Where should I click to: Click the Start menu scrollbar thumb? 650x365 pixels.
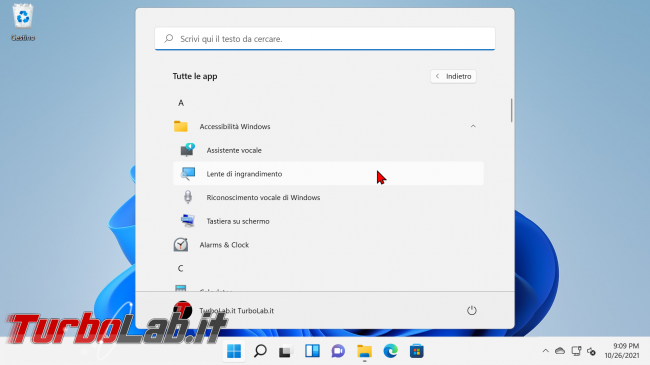tap(512, 110)
